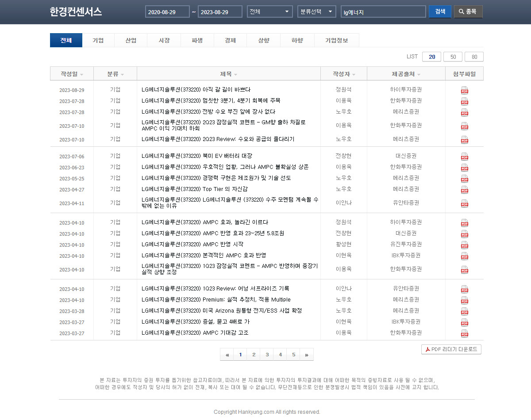Sort by 분류 column
The width and height of the screenshot is (531, 420).
click(115, 74)
